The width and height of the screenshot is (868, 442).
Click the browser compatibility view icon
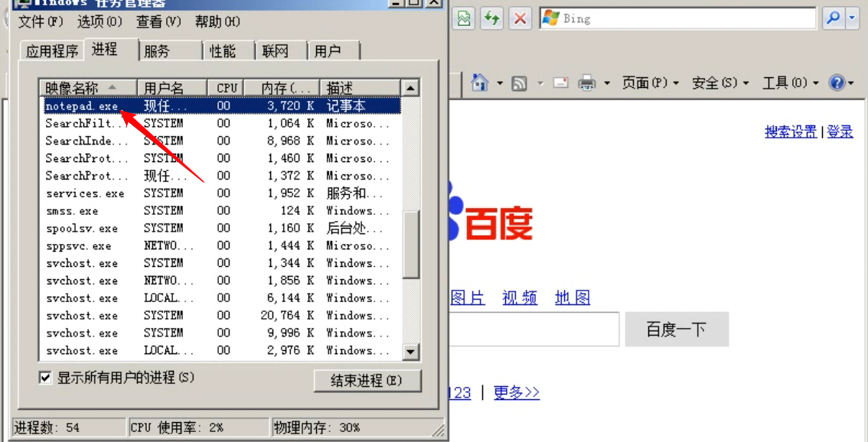[464, 18]
